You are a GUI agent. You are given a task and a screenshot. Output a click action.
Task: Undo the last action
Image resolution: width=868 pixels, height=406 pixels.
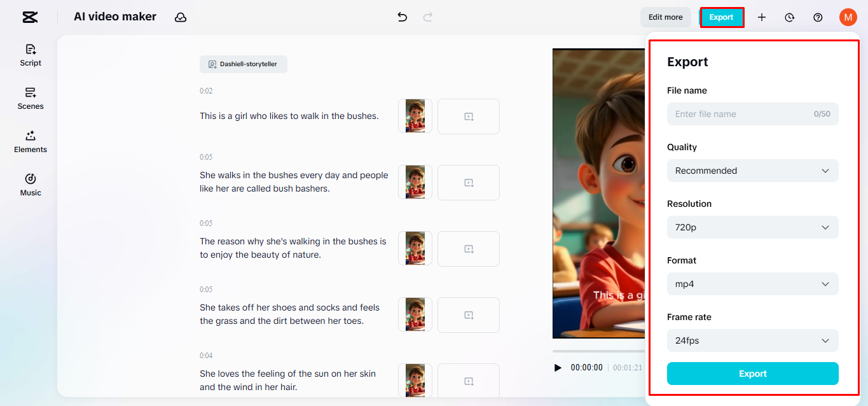[x=402, y=17]
